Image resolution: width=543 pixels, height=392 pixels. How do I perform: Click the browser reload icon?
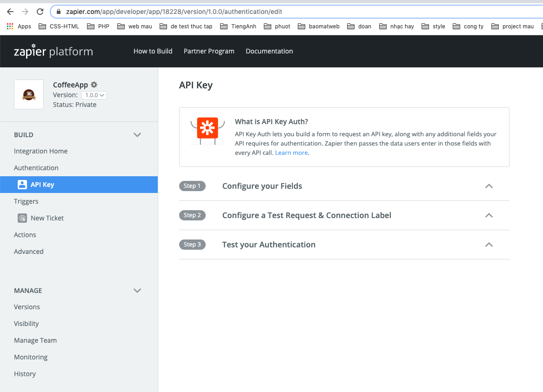(40, 12)
